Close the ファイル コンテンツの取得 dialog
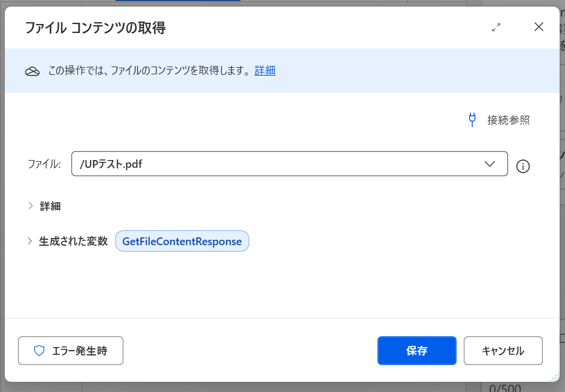Image resolution: width=565 pixels, height=392 pixels. click(x=539, y=27)
